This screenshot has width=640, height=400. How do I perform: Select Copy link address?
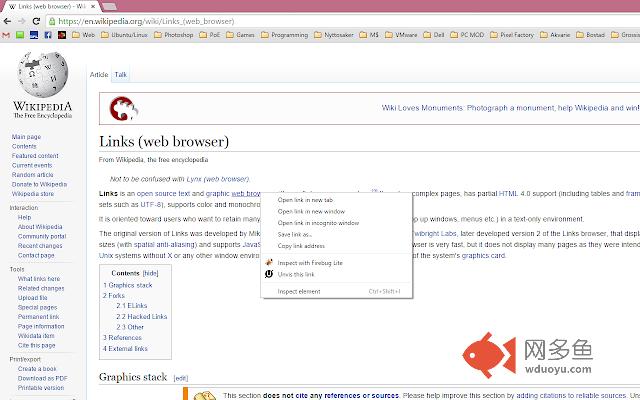coord(336,246)
